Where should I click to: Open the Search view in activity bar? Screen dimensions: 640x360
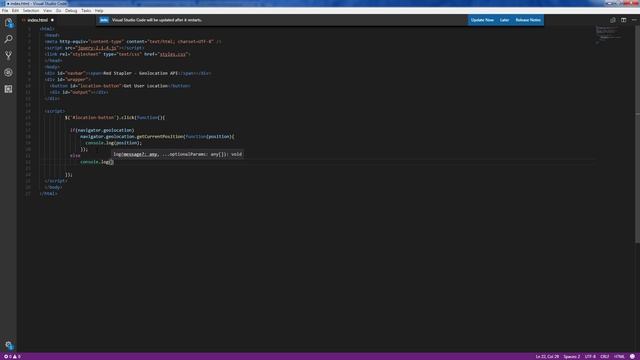(x=8, y=39)
